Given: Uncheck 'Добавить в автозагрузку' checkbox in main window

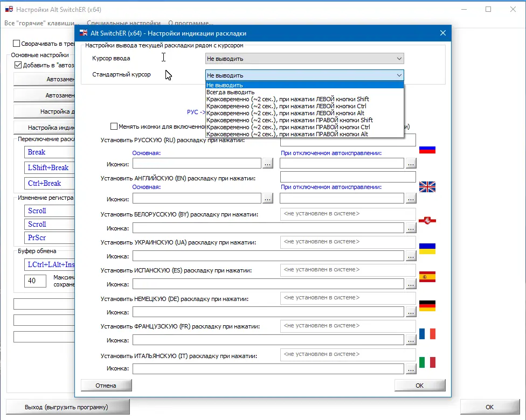Looking at the screenshot, I should click(x=18, y=65).
